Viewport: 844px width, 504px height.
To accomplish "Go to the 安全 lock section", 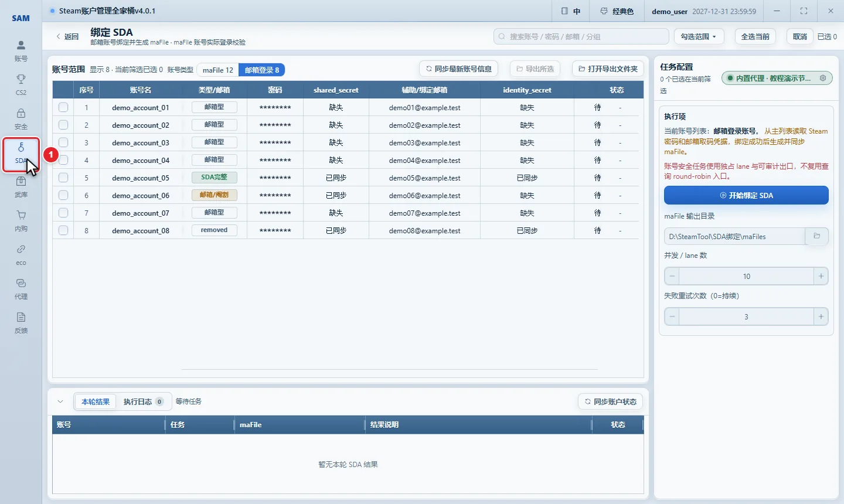I will 21,118.
